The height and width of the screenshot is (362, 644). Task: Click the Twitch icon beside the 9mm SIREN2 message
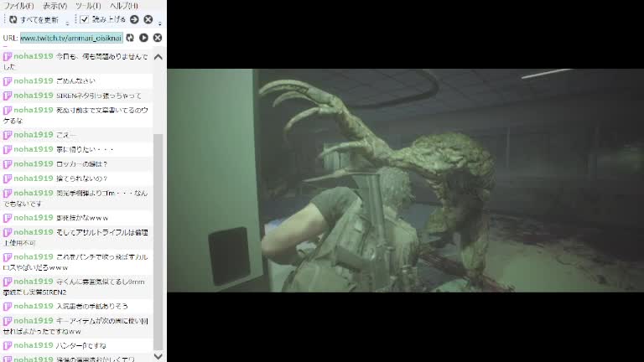click(x=8, y=282)
